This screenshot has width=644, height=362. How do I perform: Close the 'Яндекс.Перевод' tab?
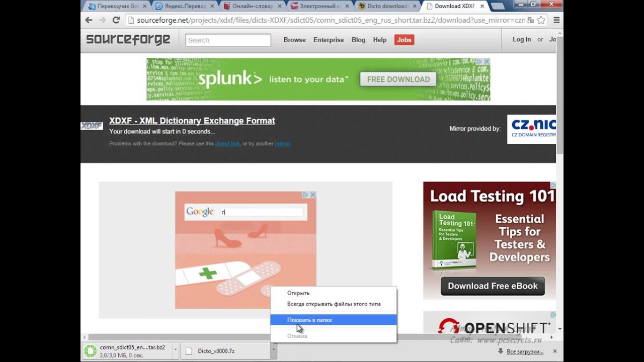213,7
